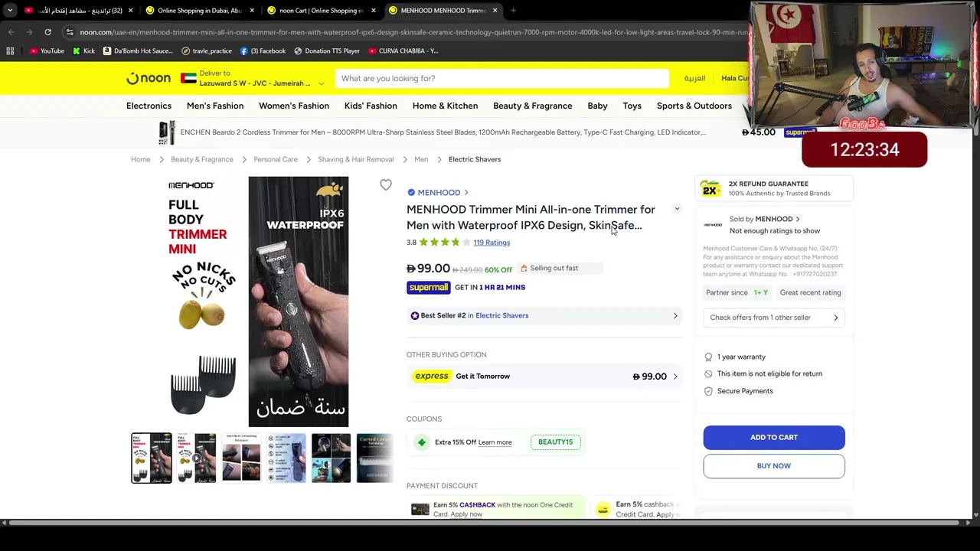Open new browser tab plus button

coord(513,10)
